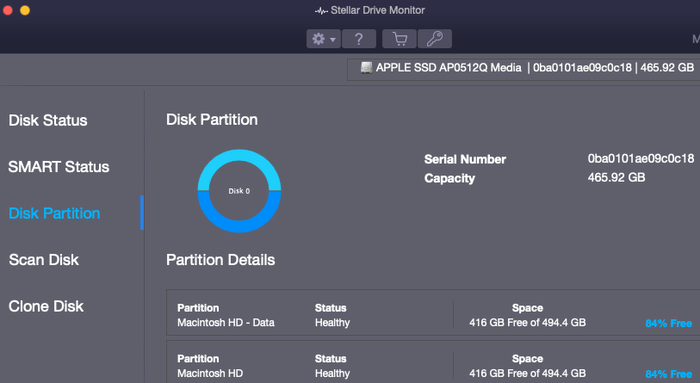700x383 pixels.
Task: Select the Macintosh HD partition row
Action: pos(433,362)
